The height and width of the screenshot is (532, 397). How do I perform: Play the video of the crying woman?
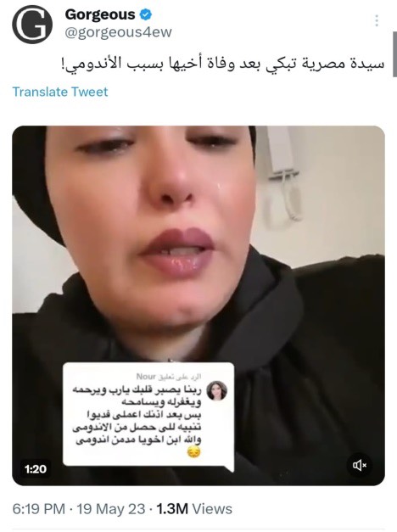coord(198,305)
